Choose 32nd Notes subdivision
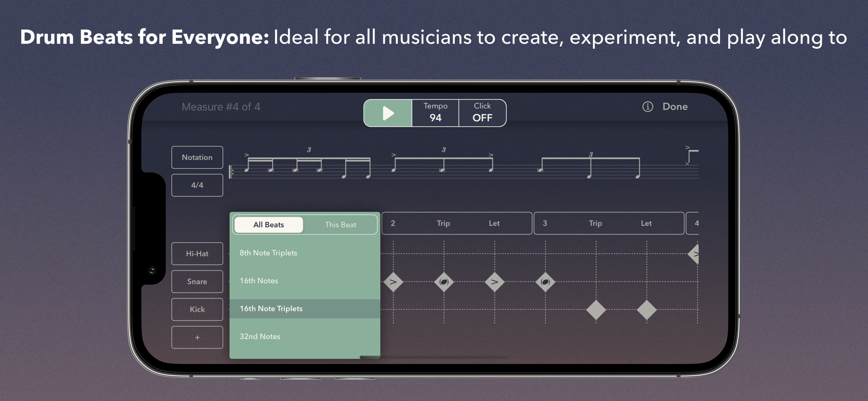This screenshot has height=401, width=868. [x=305, y=336]
